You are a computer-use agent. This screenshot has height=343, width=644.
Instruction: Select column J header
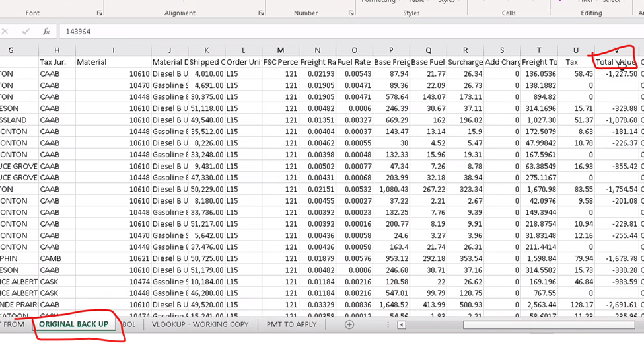point(170,50)
